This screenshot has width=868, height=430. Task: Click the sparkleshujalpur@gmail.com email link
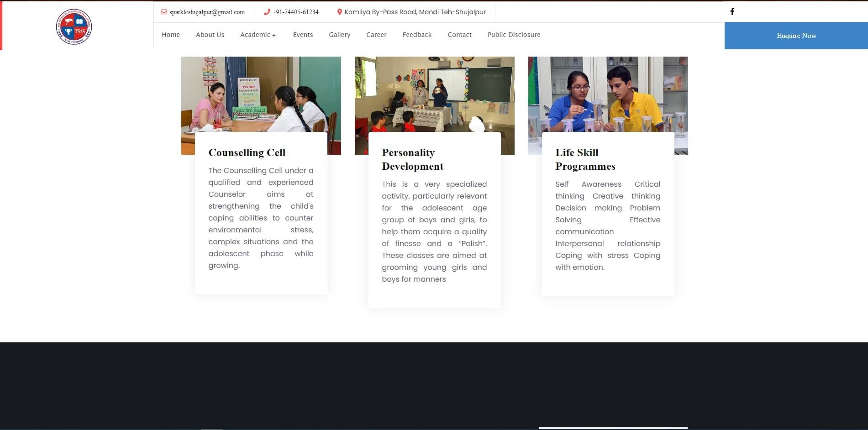[x=207, y=12]
